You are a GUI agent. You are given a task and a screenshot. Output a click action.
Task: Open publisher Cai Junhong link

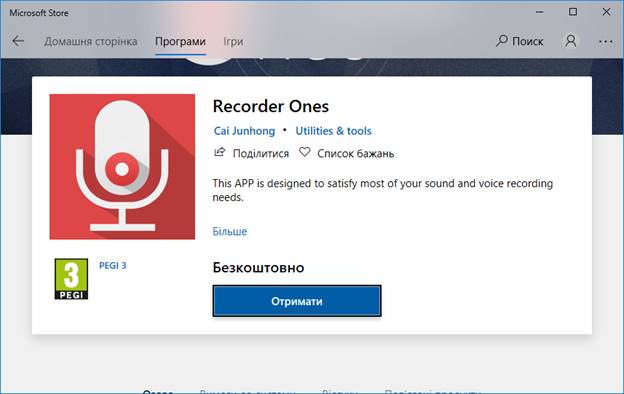click(x=244, y=131)
